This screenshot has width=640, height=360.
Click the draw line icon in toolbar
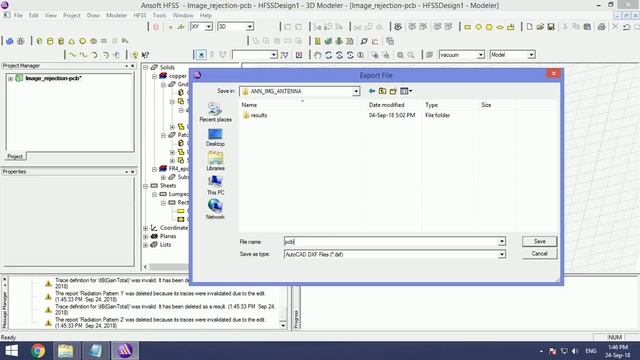pos(73,55)
